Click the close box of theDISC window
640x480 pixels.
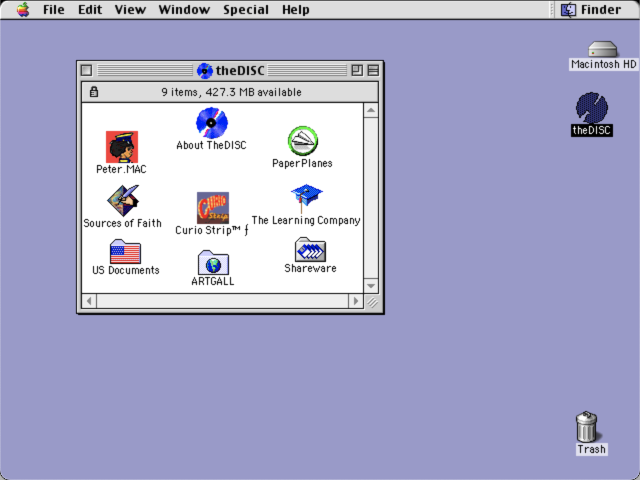87,71
